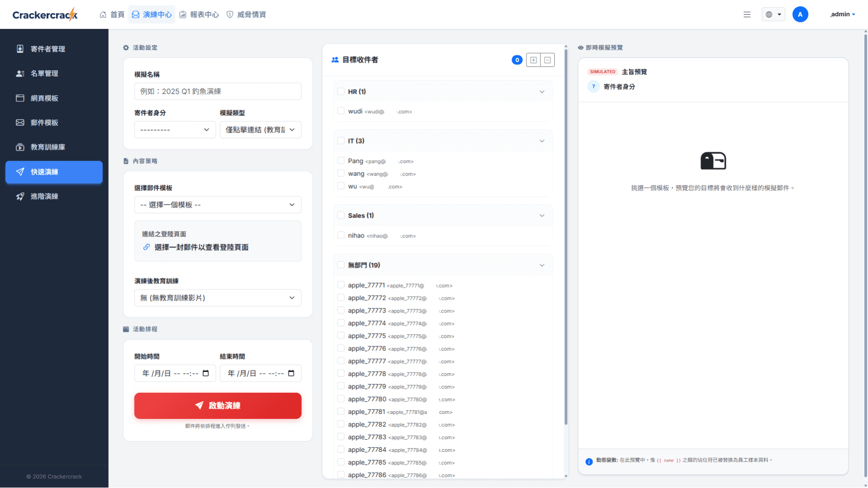Open 教育訓練庫 in sidebar

tap(54, 147)
